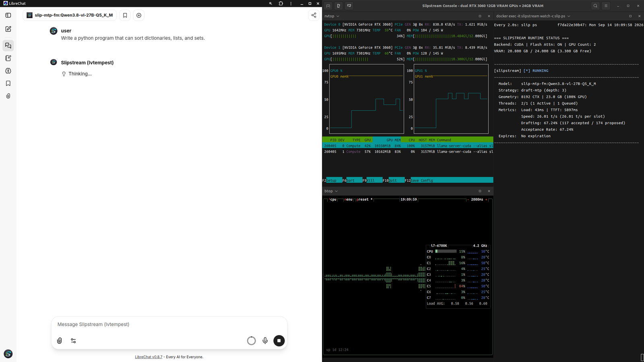Click the Message Slipstream input field
This screenshot has width=644, height=362.
pos(169,325)
